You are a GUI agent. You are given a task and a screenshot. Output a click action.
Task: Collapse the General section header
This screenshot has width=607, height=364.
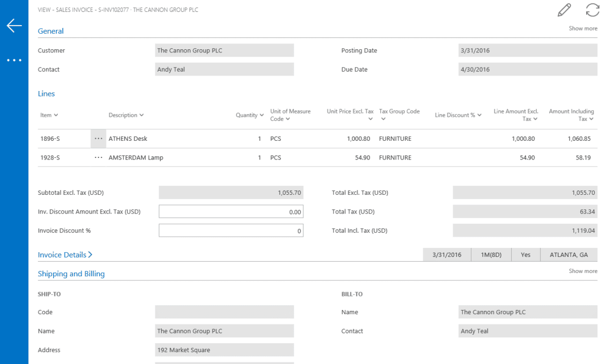[51, 32]
